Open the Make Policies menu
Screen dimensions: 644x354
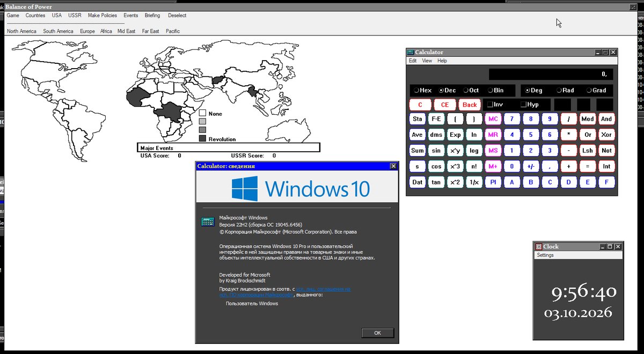pyautogui.click(x=103, y=16)
